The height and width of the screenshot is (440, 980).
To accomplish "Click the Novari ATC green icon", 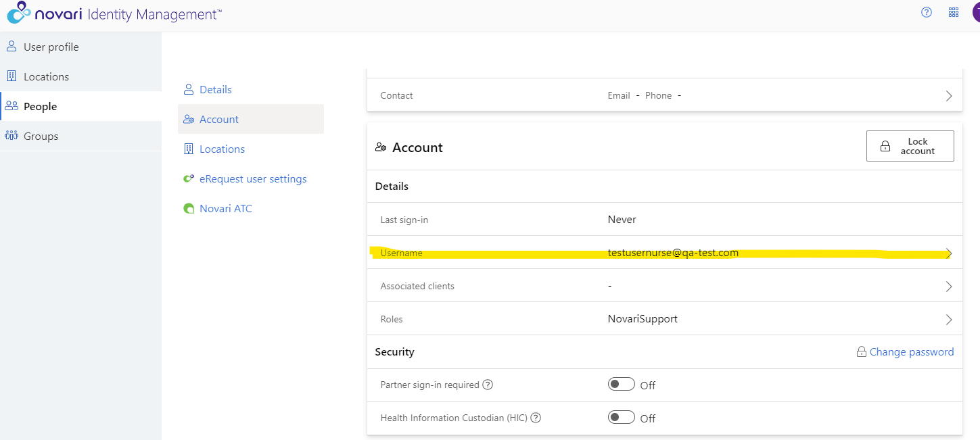I will coord(189,209).
